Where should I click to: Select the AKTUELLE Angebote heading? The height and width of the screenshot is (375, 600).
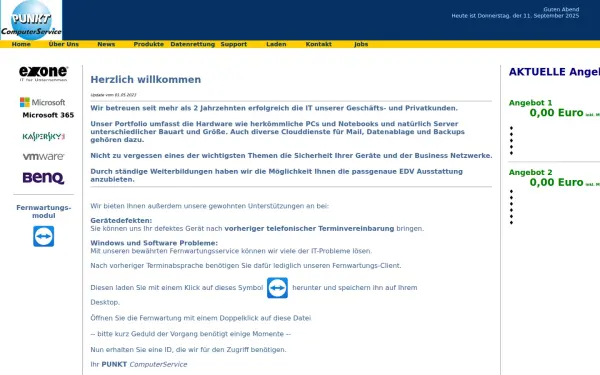click(x=554, y=72)
